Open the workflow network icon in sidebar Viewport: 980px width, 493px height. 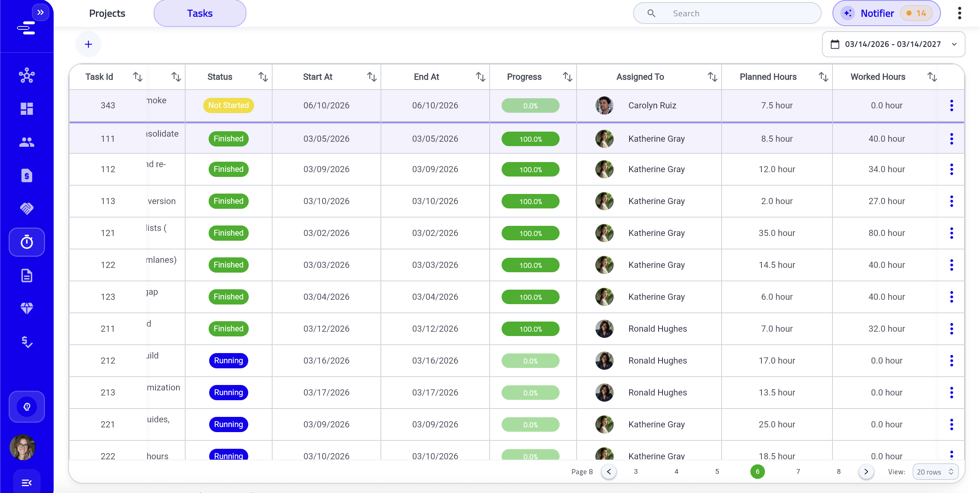[26, 75]
